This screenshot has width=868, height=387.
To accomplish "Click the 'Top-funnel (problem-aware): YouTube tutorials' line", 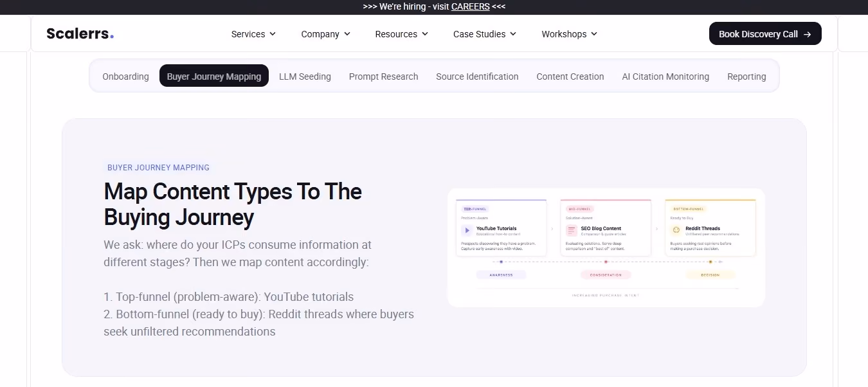I will tap(229, 297).
